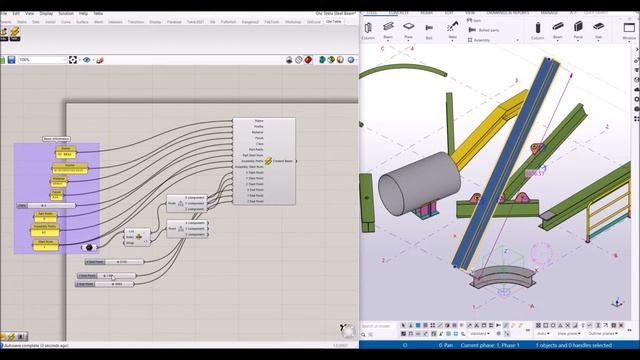Screen dimensions: 640x360
Task: Switch to the Surface component tab
Action: click(x=82, y=22)
